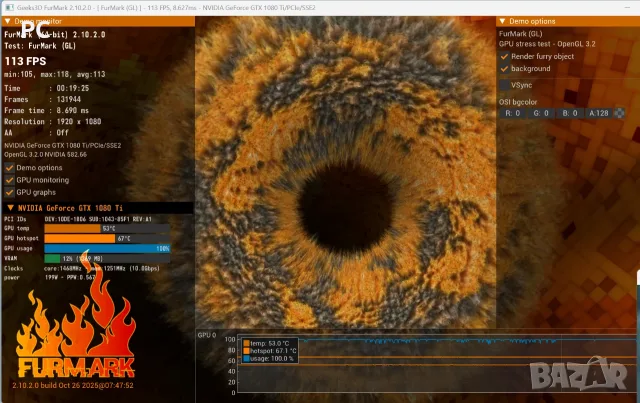Click the FurMark window title bar text
The height and width of the screenshot is (403, 640).
click(166, 7)
